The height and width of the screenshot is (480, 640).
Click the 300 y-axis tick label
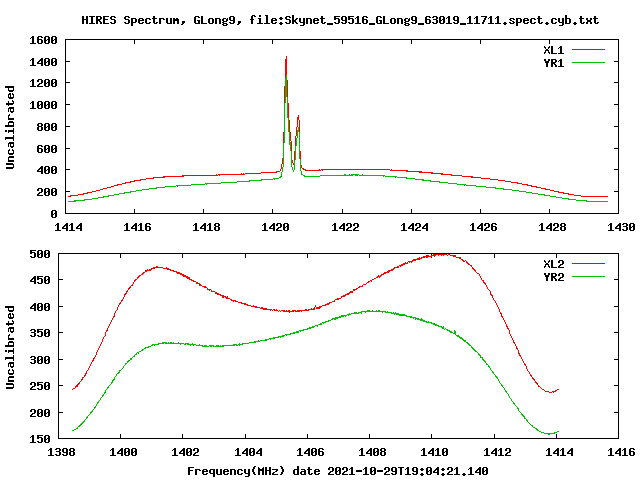(40, 360)
